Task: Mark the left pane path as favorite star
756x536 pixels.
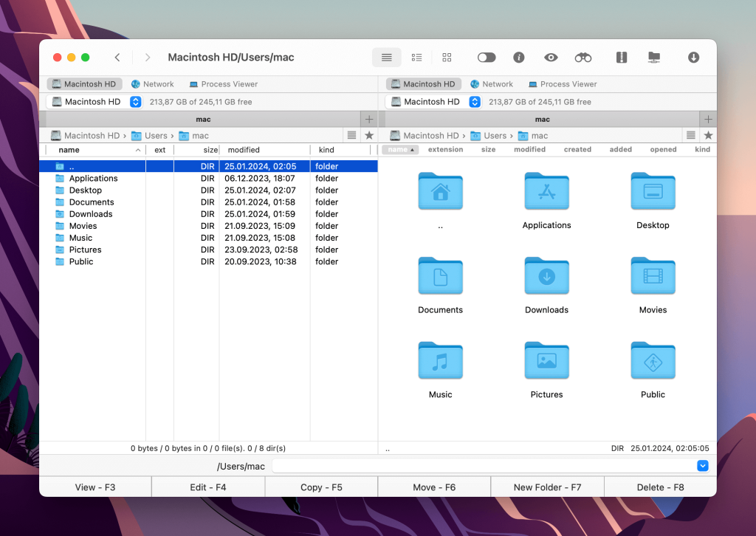Action: pos(368,134)
